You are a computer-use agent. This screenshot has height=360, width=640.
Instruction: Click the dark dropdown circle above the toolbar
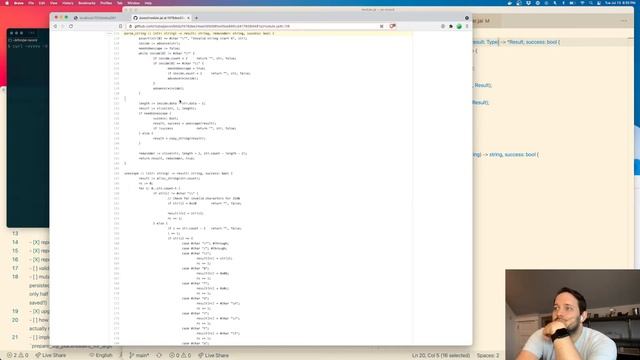pos(467,18)
